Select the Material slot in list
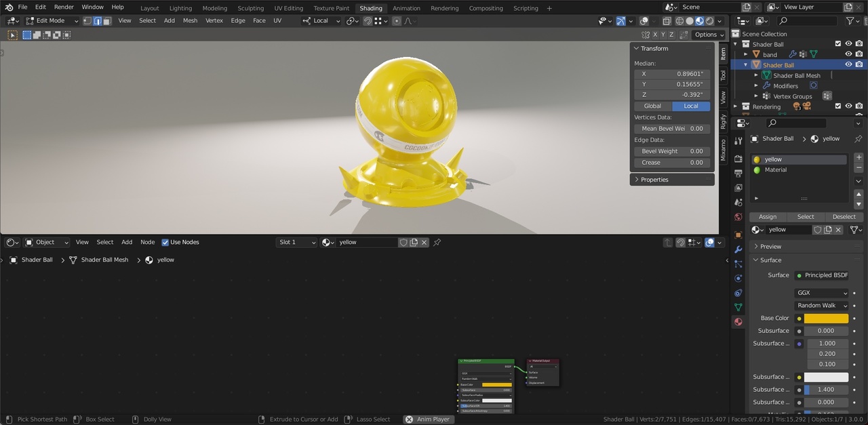This screenshot has width=868, height=425. point(776,170)
